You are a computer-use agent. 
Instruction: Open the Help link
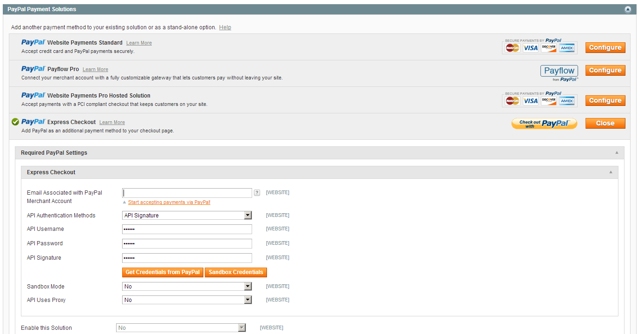(x=225, y=27)
